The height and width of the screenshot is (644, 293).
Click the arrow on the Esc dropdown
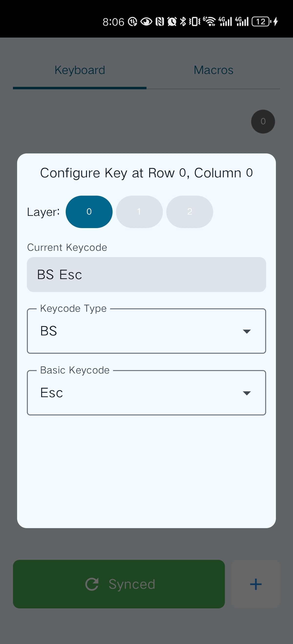coord(247,393)
